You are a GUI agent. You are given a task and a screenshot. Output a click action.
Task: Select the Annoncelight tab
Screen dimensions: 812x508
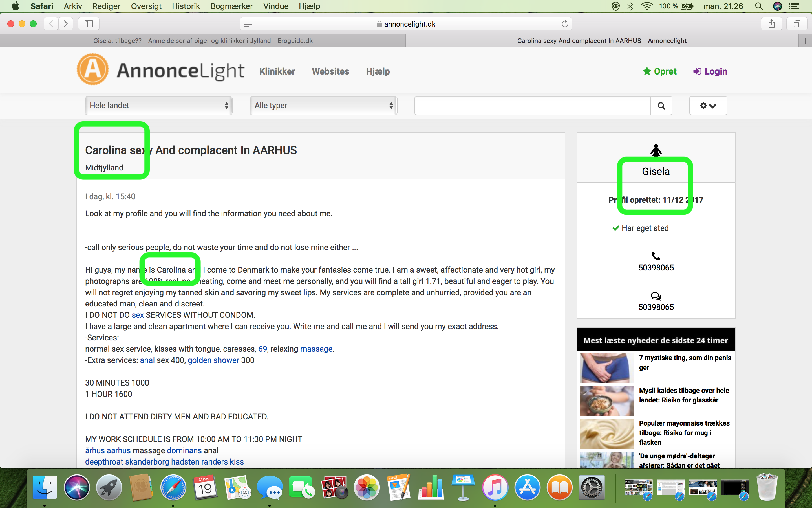tap(602, 41)
